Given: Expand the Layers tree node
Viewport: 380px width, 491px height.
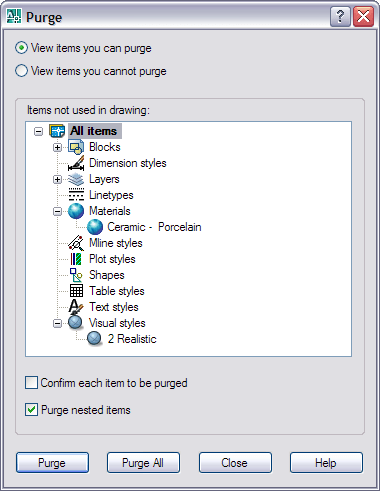Looking at the screenshot, I should [57, 179].
